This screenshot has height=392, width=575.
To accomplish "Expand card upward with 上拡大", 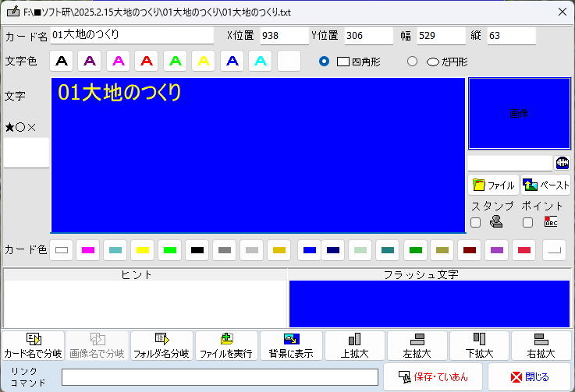I will [355, 345].
